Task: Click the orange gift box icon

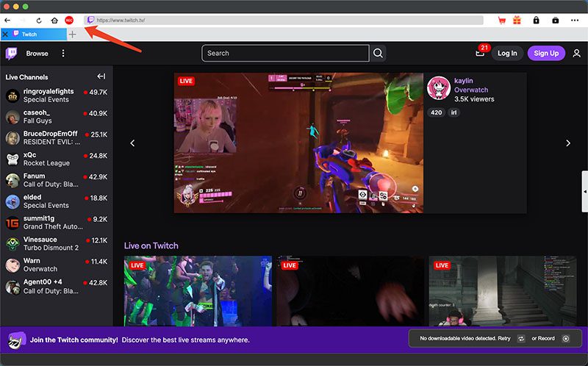Action: point(517,21)
